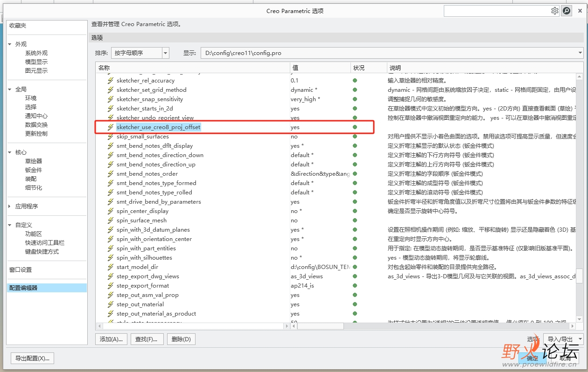Click the 'as_3d_views' value cell
The width and height of the screenshot is (588, 372).
[x=307, y=276]
